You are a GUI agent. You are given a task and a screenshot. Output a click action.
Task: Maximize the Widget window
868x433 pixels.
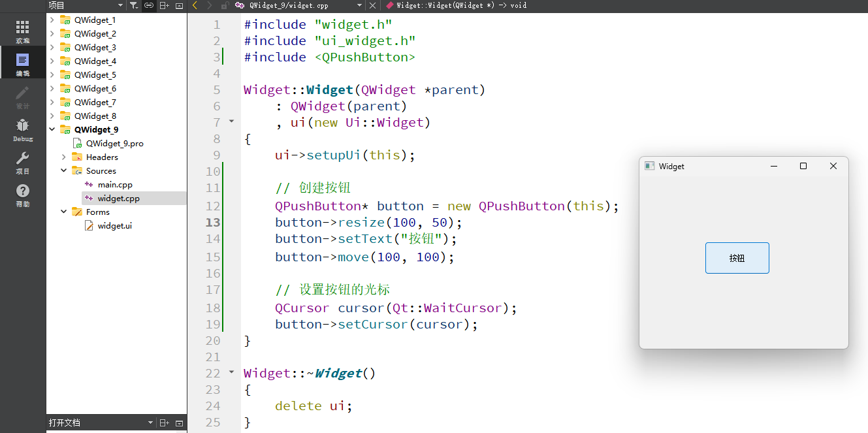(803, 166)
